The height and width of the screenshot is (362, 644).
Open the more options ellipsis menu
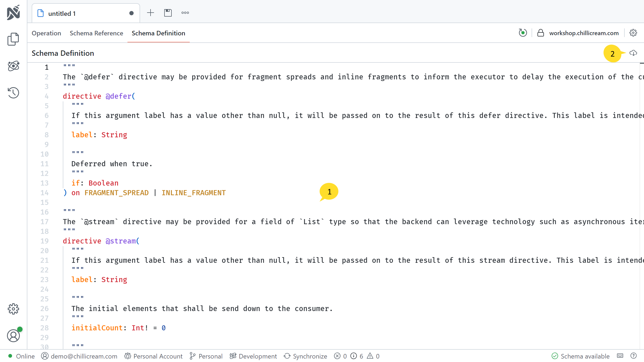tap(185, 13)
